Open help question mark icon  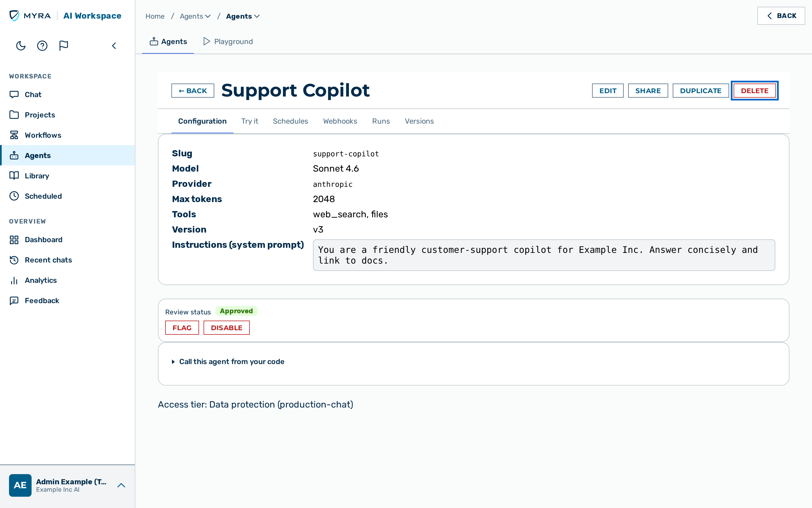(42, 45)
